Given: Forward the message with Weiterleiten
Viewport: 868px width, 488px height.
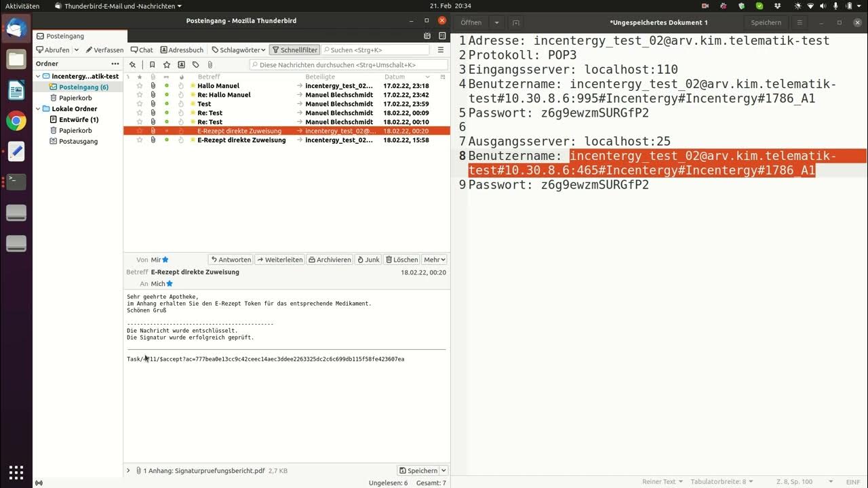Looking at the screenshot, I should click(279, 260).
